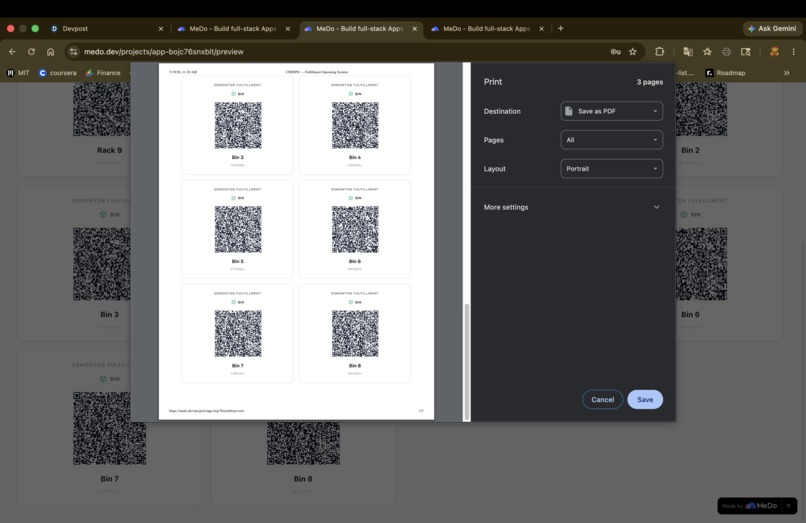
Task: Open the password key icon
Action: click(x=615, y=51)
